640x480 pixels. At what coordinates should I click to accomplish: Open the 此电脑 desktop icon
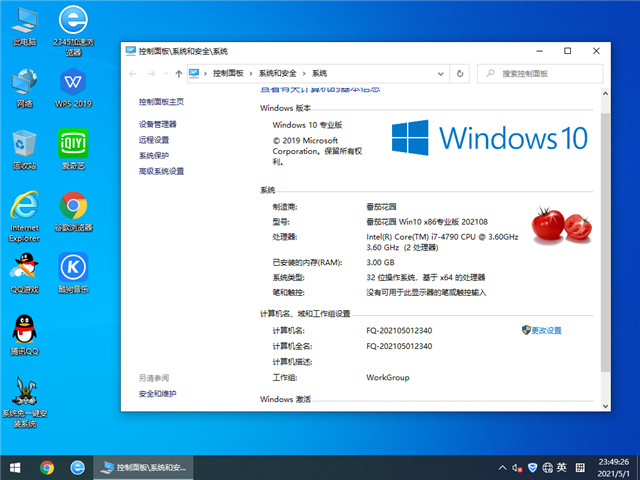[24, 26]
